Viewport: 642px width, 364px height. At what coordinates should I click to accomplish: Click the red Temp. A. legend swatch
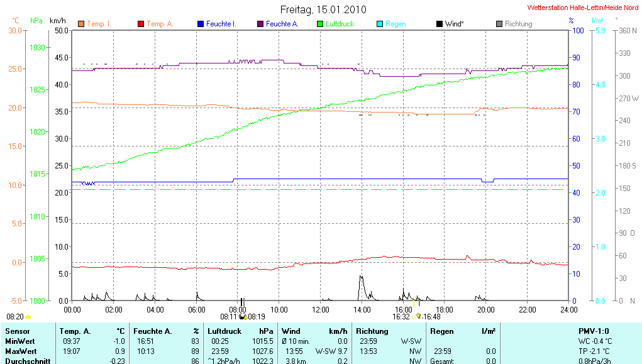pyautogui.click(x=141, y=24)
